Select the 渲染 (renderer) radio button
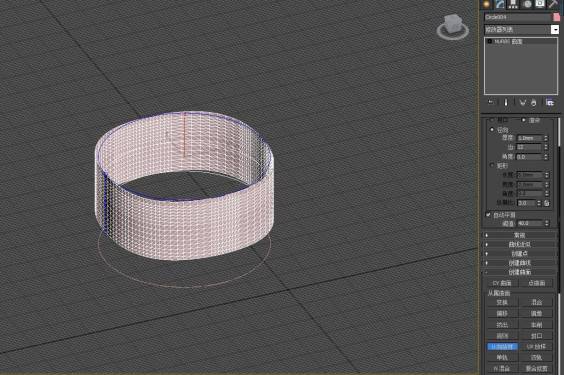This screenshot has width=564, height=375. click(523, 120)
